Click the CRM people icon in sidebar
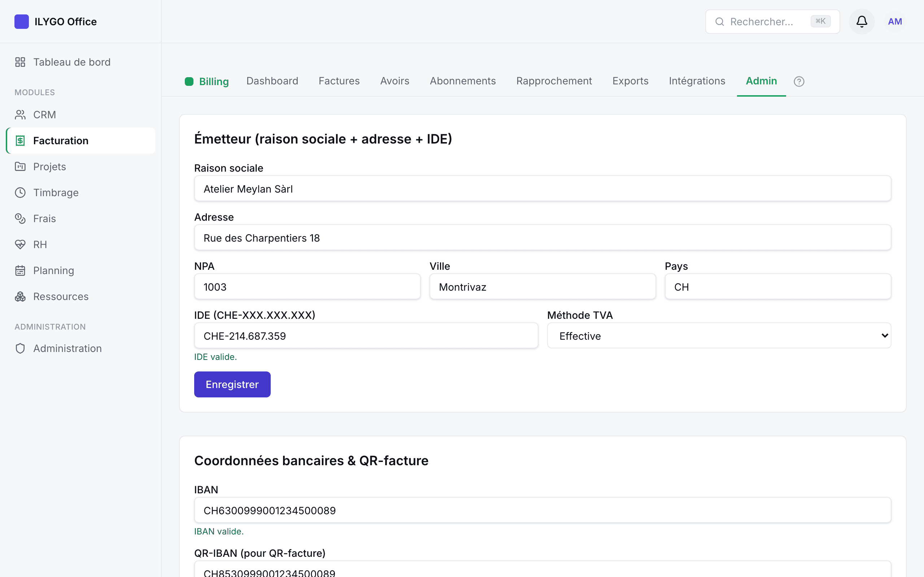Screen dimensions: 924x577 20,114
